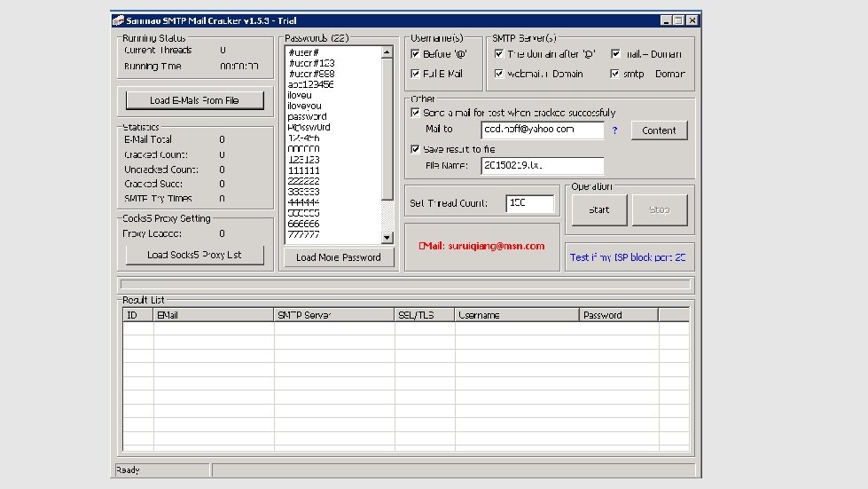Click the blue question mark help link
Viewport: 868px width, 489px height.
point(614,130)
